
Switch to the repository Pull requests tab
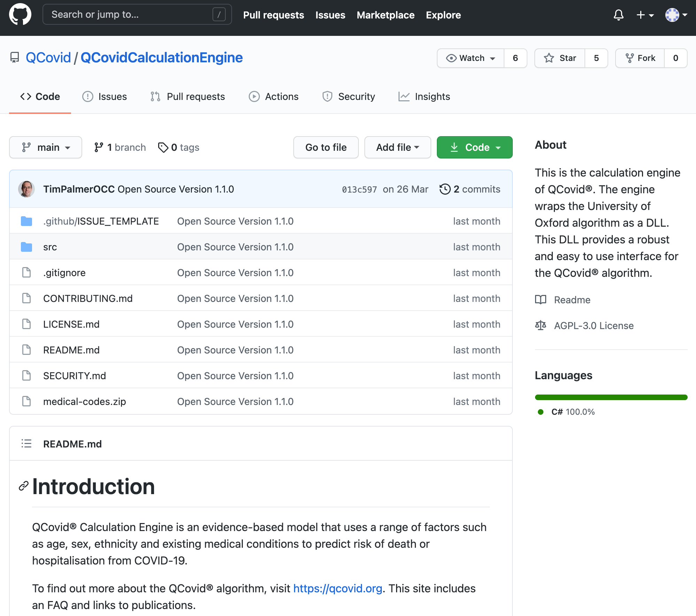coord(188,96)
